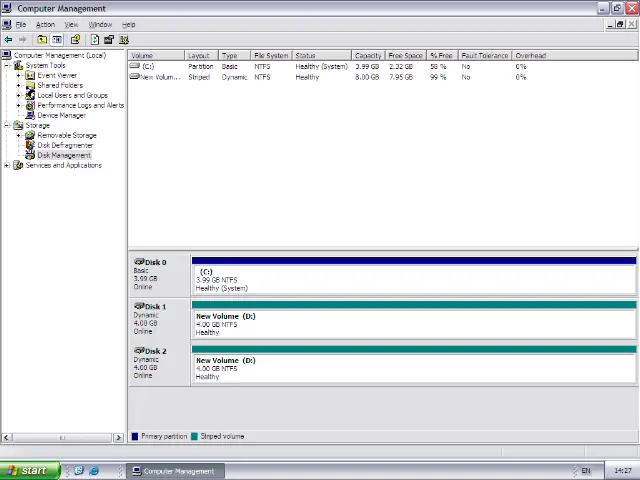This screenshot has width=640, height=480.
Task: Select the Disk 2 header icon
Action: click(140, 351)
